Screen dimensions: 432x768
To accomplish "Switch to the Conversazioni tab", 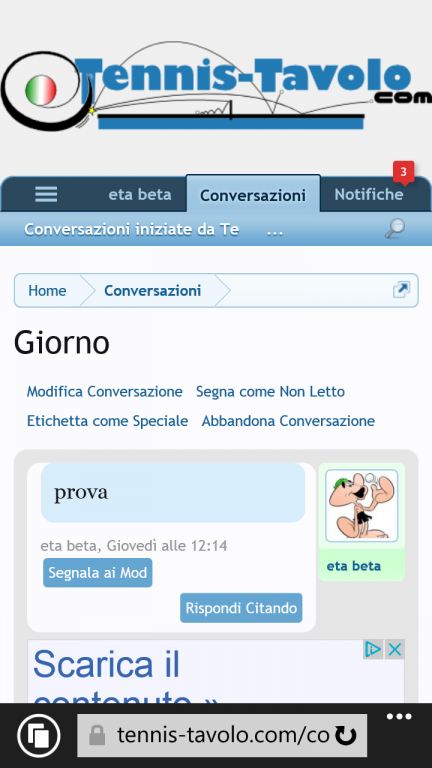I will (253, 195).
